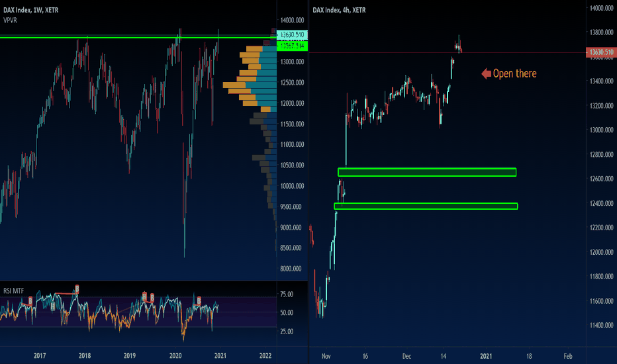Select the red horizontal price line on 4h chart
Screen dimensions: 617x364
(x=448, y=52)
